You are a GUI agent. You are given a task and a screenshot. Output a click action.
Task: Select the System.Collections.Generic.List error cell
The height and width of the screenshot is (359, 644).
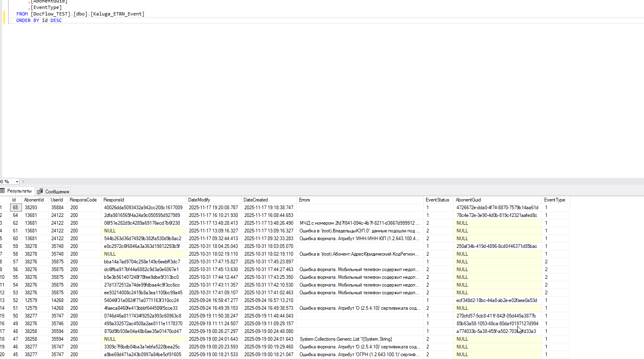pyautogui.click(x=360, y=339)
